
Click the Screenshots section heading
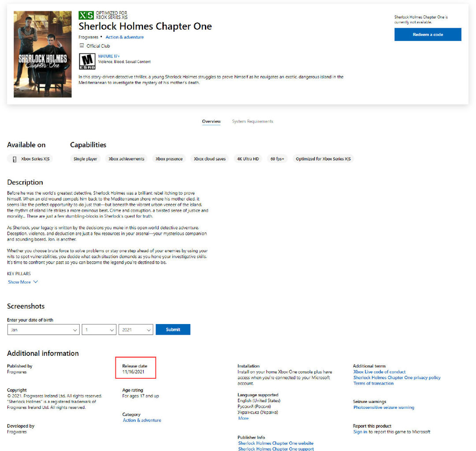tap(26, 306)
